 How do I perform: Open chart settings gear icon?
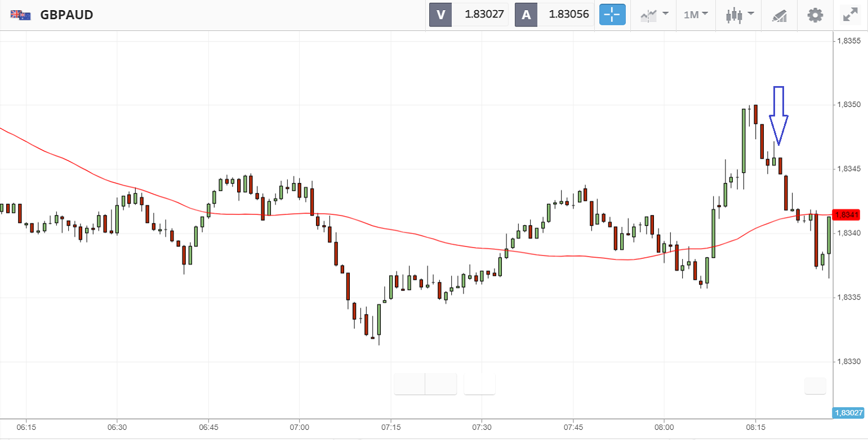(x=815, y=15)
